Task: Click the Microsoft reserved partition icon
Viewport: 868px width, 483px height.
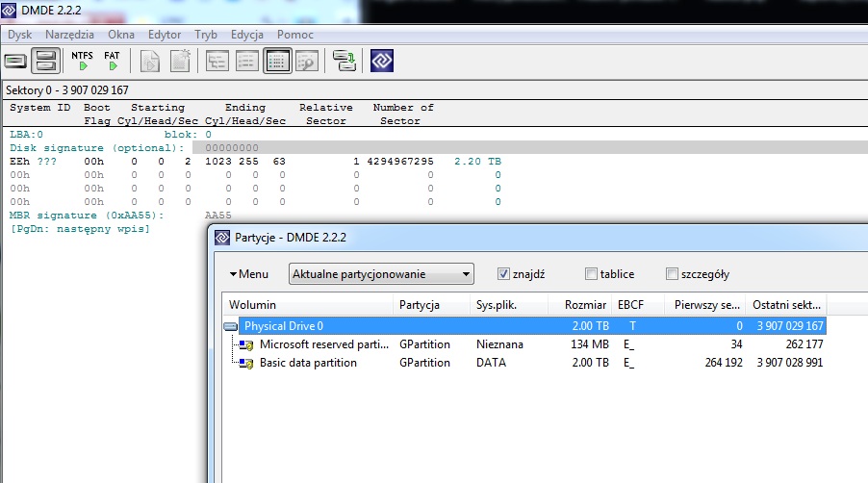Action: pos(246,345)
